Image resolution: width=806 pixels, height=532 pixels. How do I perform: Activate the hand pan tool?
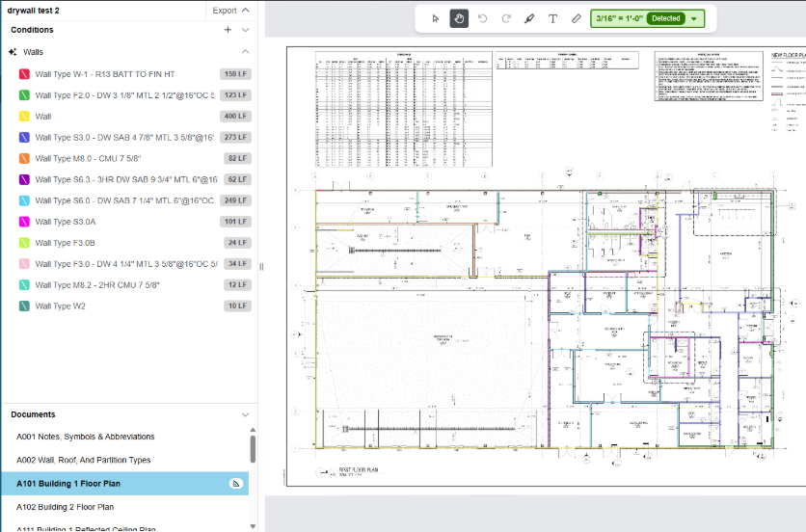[x=459, y=18]
